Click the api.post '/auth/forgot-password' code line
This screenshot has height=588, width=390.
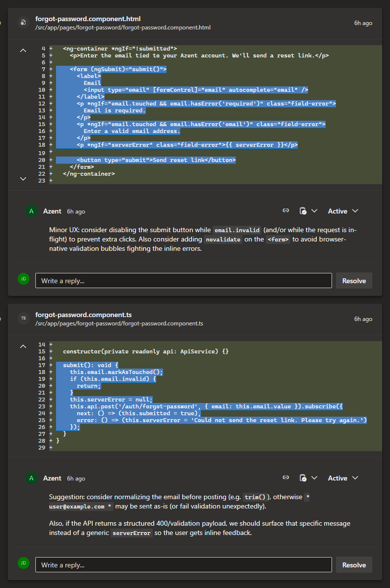(206, 406)
